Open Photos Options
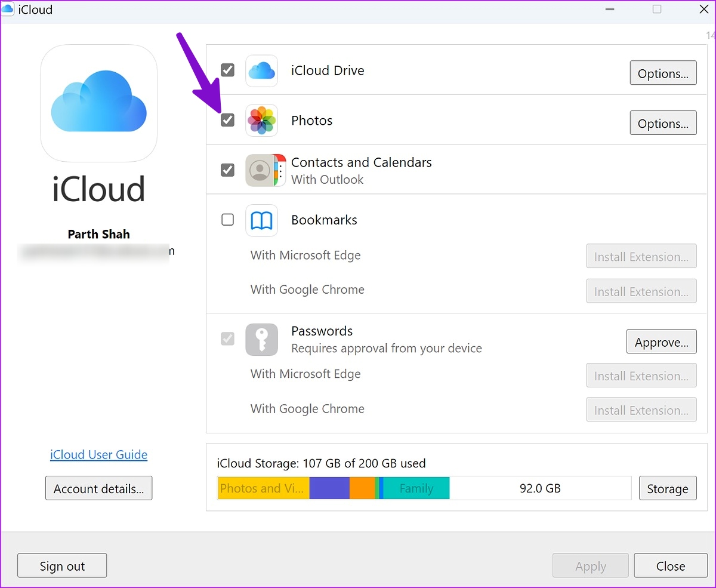The height and width of the screenshot is (588, 716). tap(663, 123)
